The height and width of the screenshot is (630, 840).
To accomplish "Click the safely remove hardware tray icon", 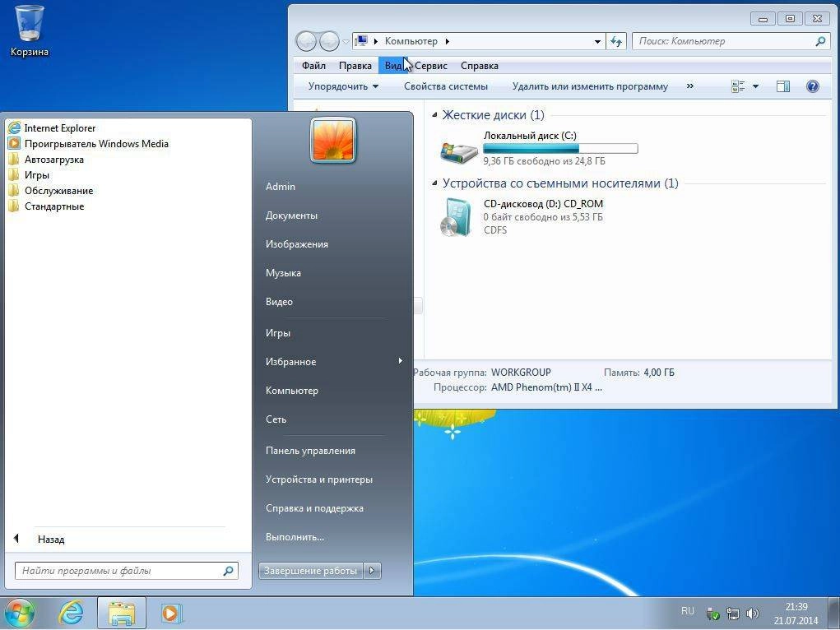I will pos(712,614).
